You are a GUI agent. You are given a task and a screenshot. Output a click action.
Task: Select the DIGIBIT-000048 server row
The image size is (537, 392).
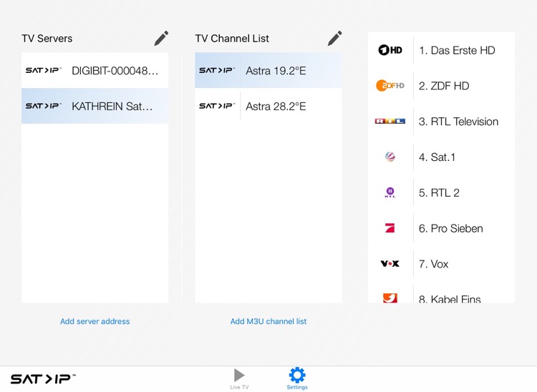(x=95, y=70)
